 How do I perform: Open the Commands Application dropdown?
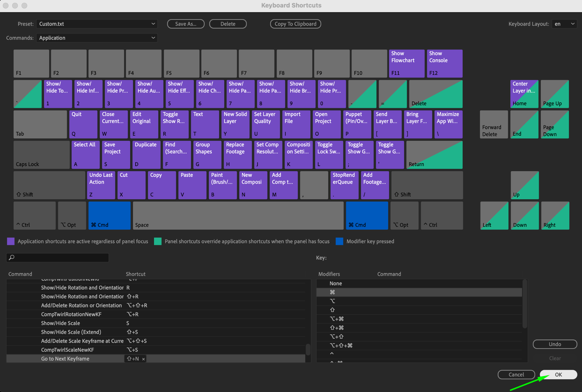click(x=97, y=38)
